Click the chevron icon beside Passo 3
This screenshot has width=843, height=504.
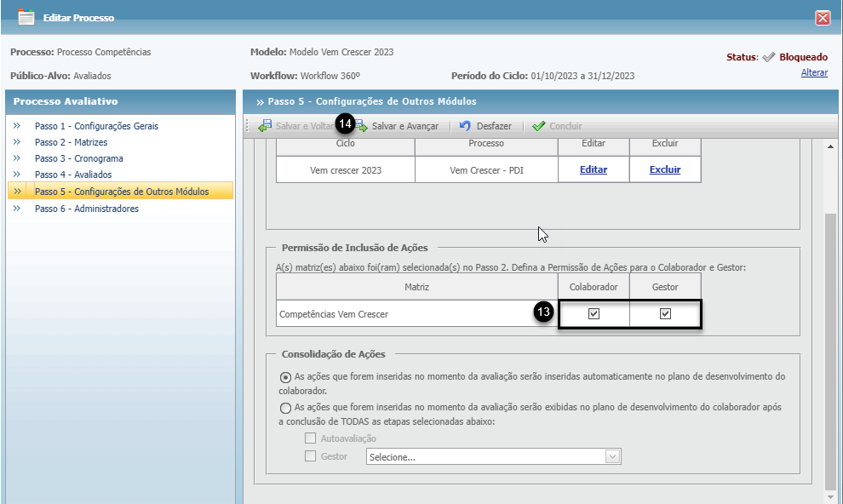point(17,158)
